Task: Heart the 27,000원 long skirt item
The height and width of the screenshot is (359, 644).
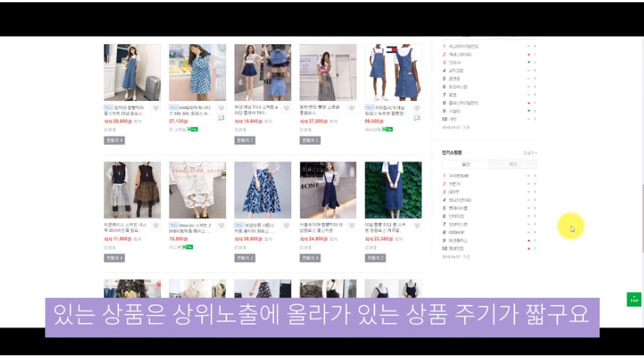Action: click(x=351, y=108)
